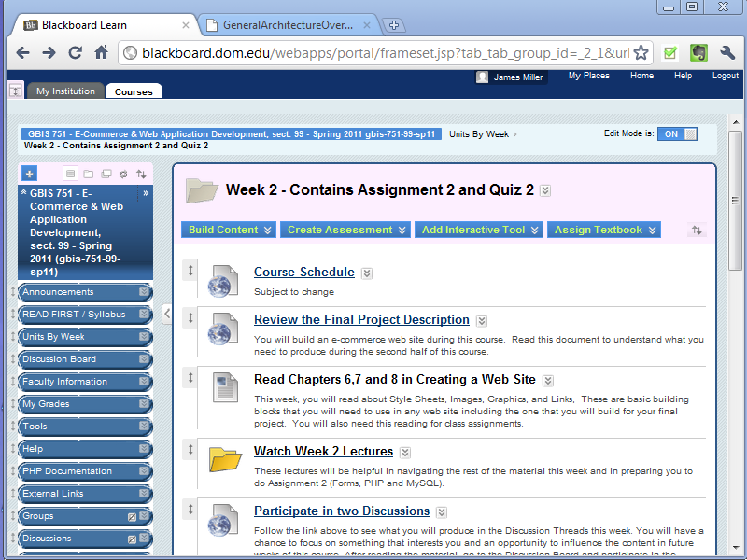Bookmark page with the star icon
The width and height of the screenshot is (747, 560).
coord(641,52)
